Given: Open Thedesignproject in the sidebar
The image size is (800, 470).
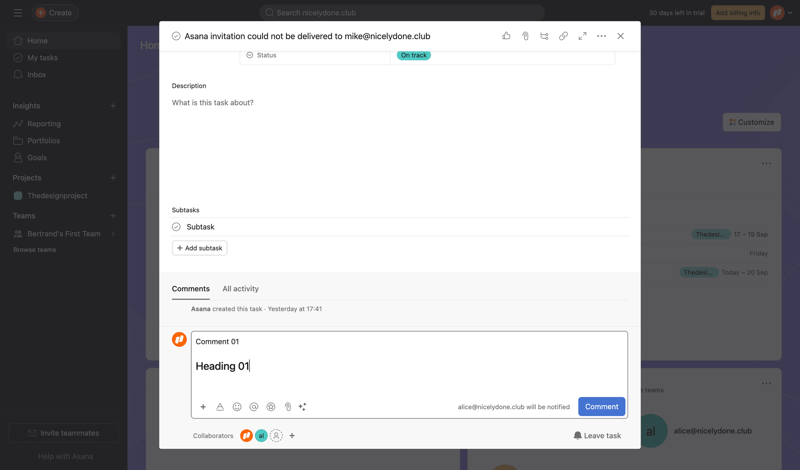Looking at the screenshot, I should point(63,195).
